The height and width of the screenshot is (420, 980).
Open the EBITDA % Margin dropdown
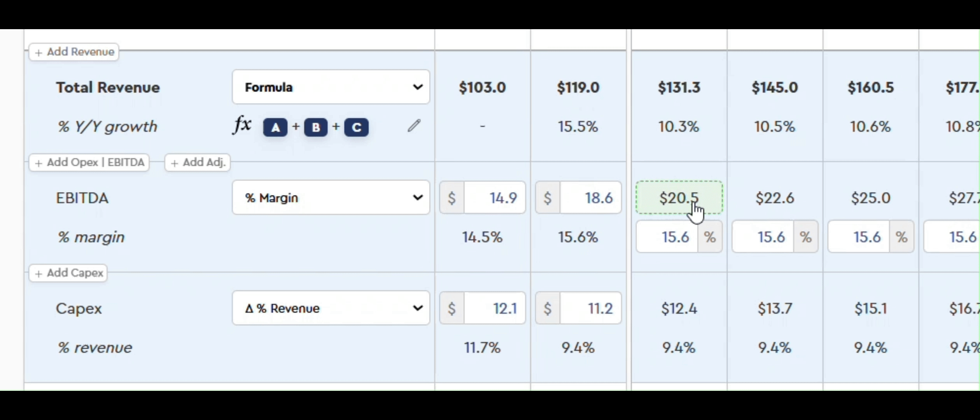click(331, 198)
